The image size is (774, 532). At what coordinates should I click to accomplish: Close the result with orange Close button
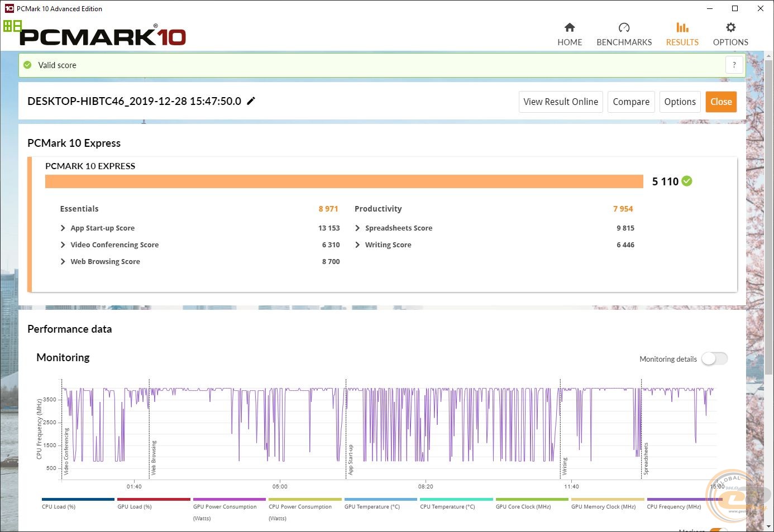point(721,102)
